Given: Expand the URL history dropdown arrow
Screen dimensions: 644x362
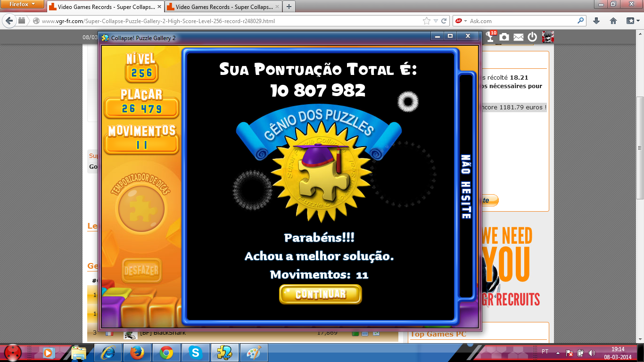Looking at the screenshot, I should click(x=436, y=21).
